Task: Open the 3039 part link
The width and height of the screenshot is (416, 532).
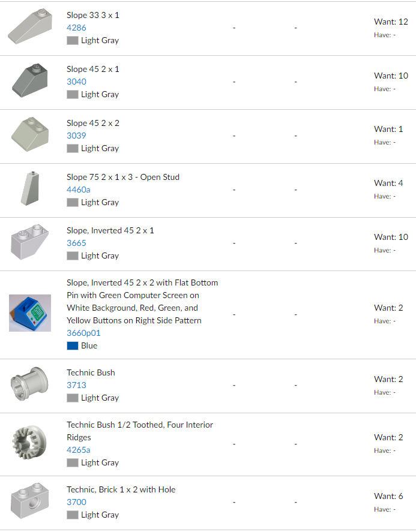Action: [x=76, y=136]
